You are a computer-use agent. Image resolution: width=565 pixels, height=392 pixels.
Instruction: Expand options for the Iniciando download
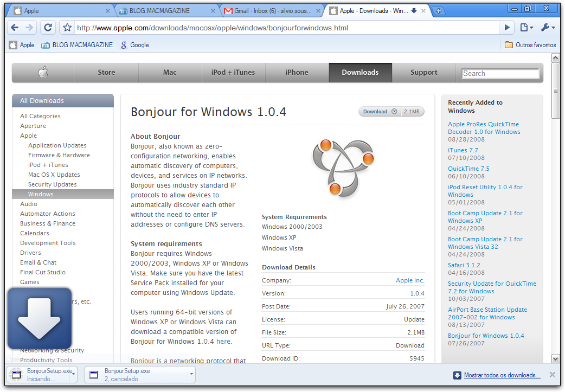(x=74, y=374)
